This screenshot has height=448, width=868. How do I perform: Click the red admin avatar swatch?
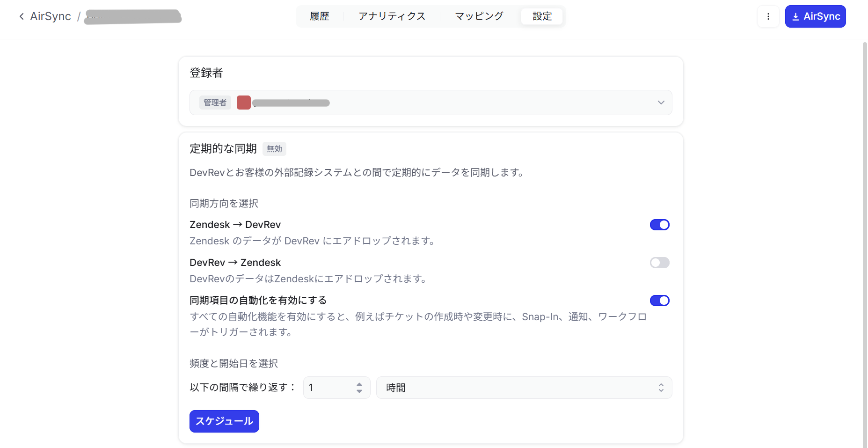243,102
